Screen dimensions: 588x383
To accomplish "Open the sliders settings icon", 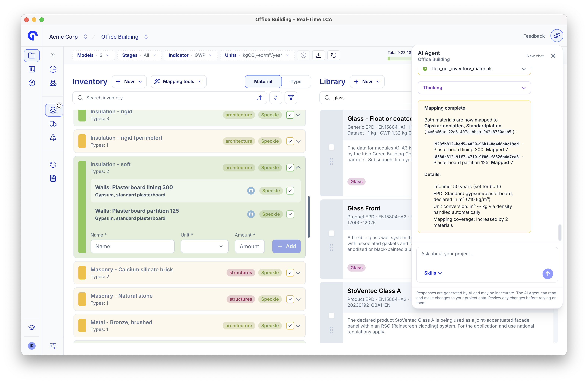I will pos(53,346).
